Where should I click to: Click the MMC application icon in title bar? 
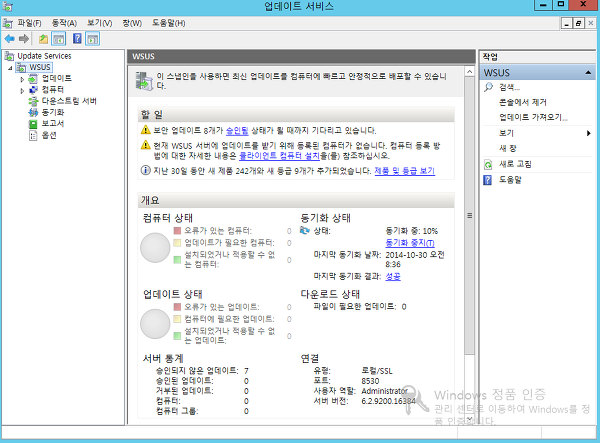click(x=7, y=6)
